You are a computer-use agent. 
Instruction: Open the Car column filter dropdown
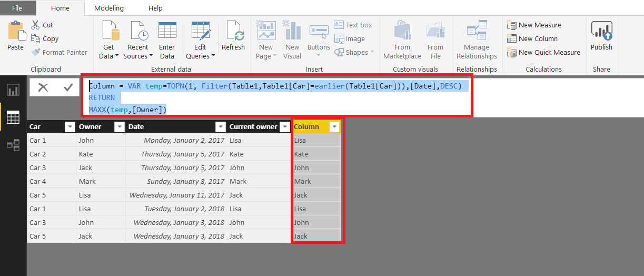click(70, 126)
